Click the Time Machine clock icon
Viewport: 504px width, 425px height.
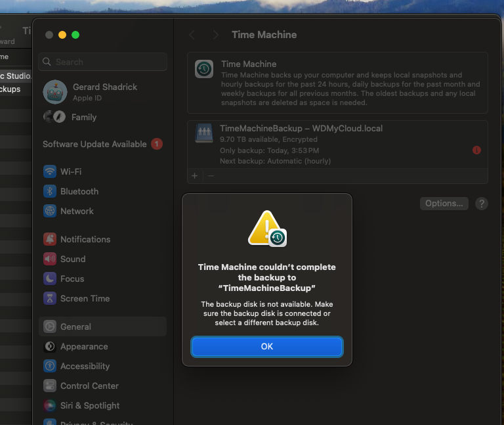coord(204,69)
